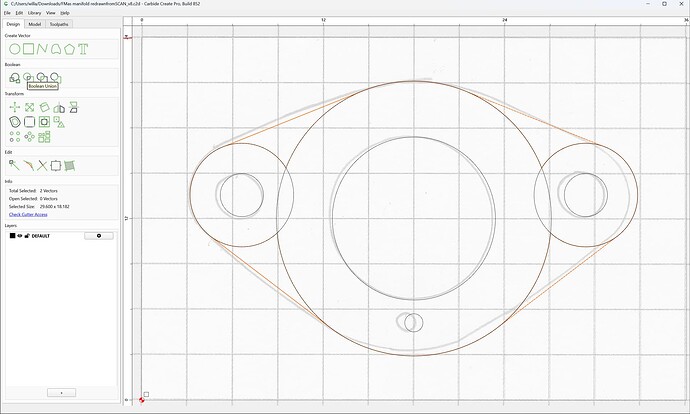
Task: Select the Create Rectangle tool
Action: (x=29, y=49)
